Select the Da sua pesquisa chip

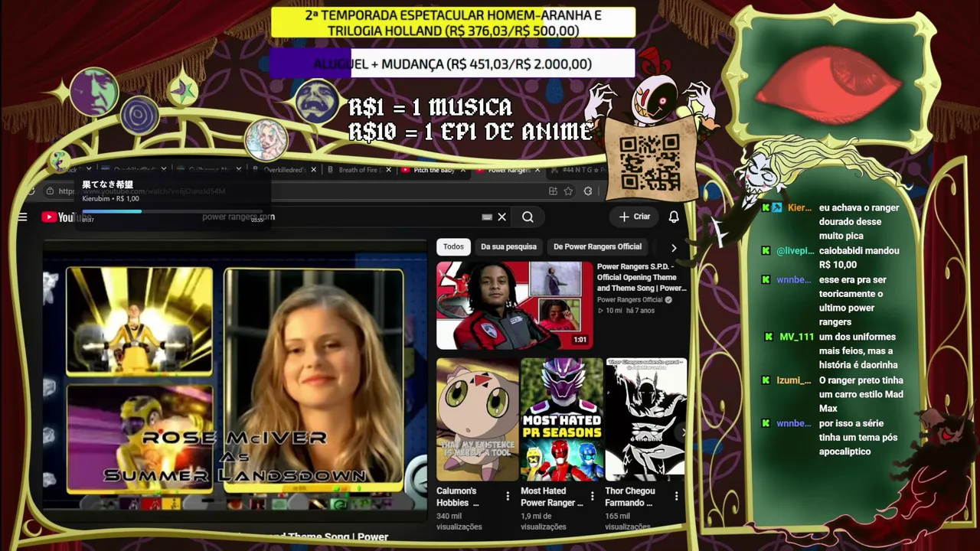(x=508, y=246)
